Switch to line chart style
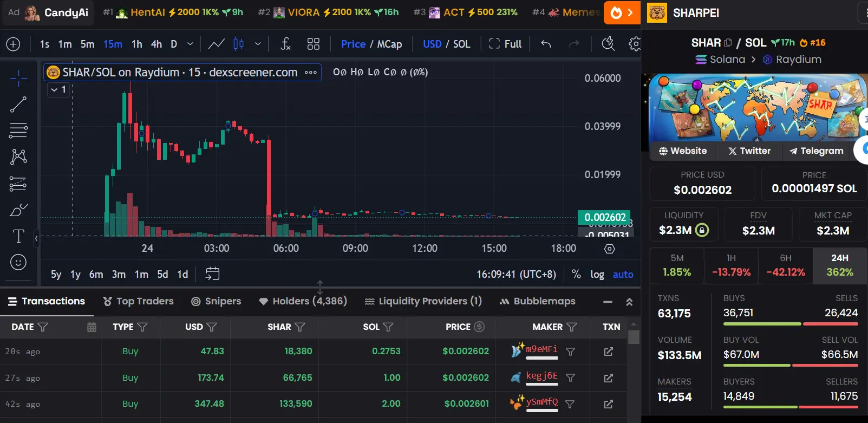 click(x=216, y=44)
